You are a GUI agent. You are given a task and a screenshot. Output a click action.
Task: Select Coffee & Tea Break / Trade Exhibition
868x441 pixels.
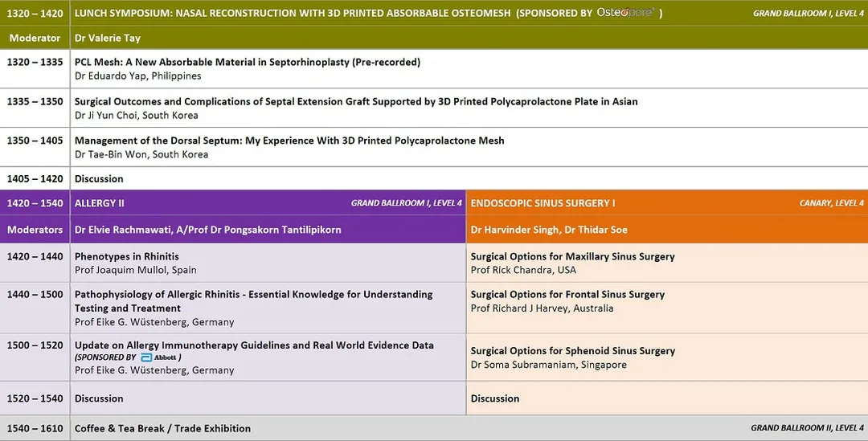click(x=162, y=428)
